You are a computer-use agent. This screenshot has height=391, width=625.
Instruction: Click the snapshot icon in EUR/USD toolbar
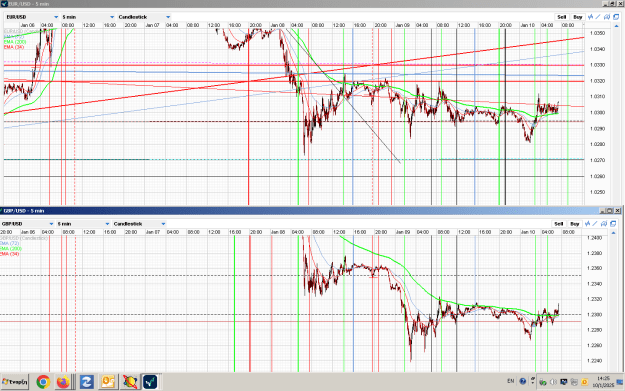[607, 17]
